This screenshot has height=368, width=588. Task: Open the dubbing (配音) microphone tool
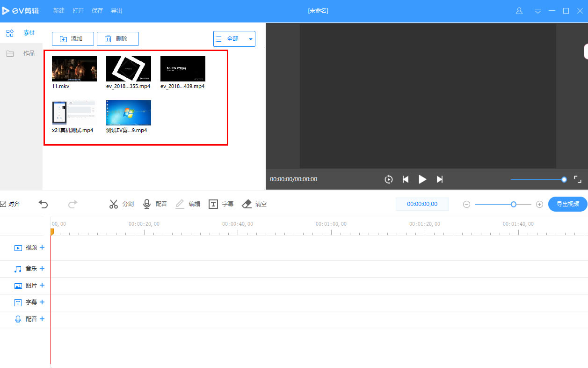click(x=155, y=204)
